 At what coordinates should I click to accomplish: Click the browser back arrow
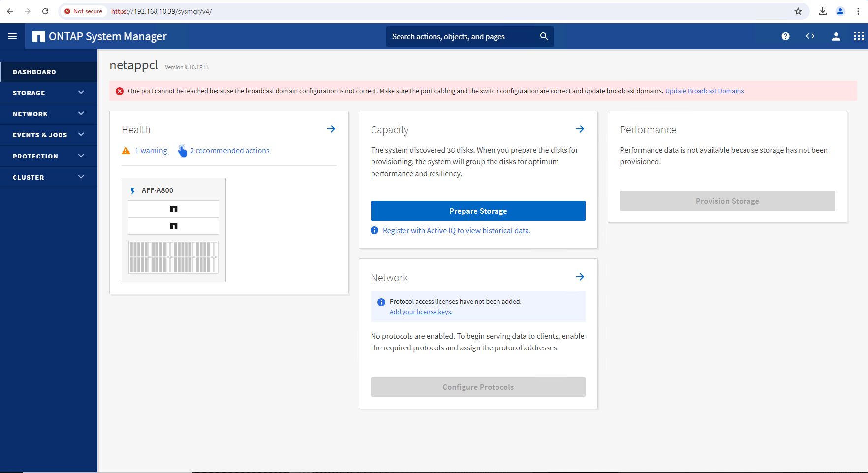click(10, 11)
